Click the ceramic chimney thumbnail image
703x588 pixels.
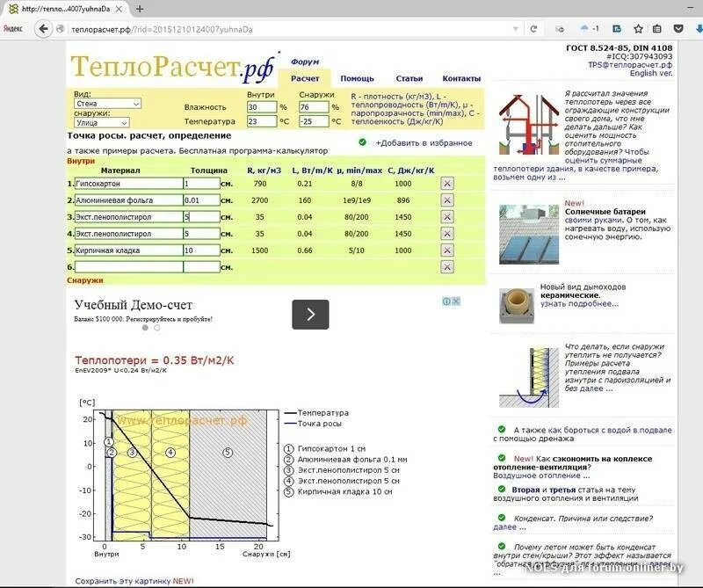(x=517, y=306)
